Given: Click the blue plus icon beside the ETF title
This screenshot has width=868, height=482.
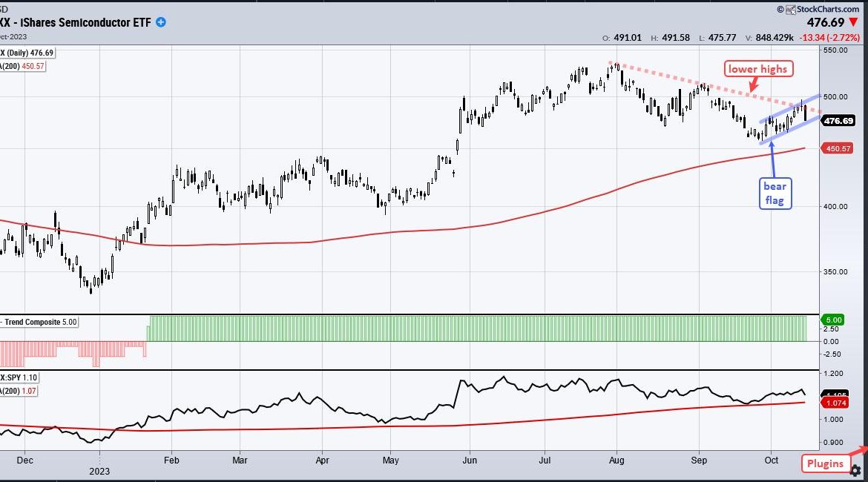Looking at the screenshot, I should [160, 22].
